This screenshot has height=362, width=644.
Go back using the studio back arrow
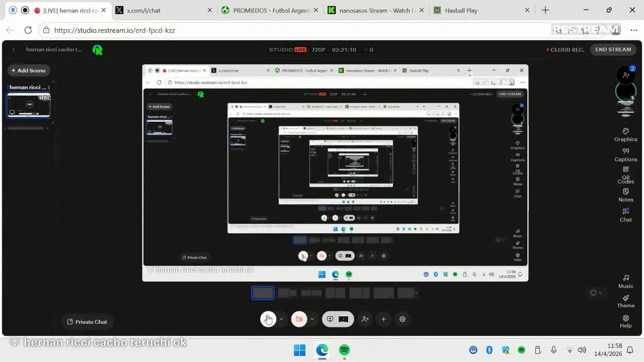point(14,50)
